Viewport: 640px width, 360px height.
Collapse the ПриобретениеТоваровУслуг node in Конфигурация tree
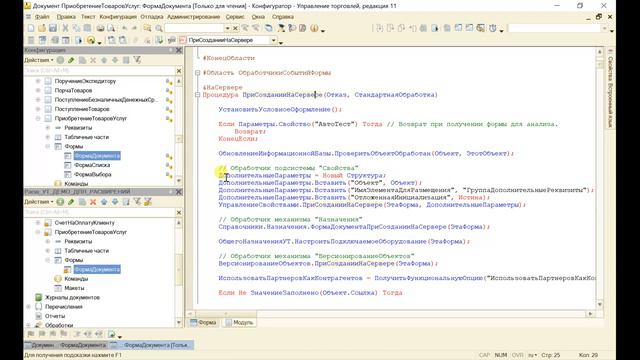(38, 118)
